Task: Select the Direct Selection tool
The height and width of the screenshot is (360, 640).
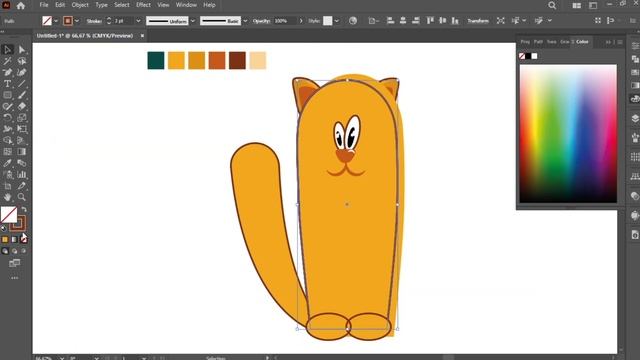Action: click(x=22, y=50)
